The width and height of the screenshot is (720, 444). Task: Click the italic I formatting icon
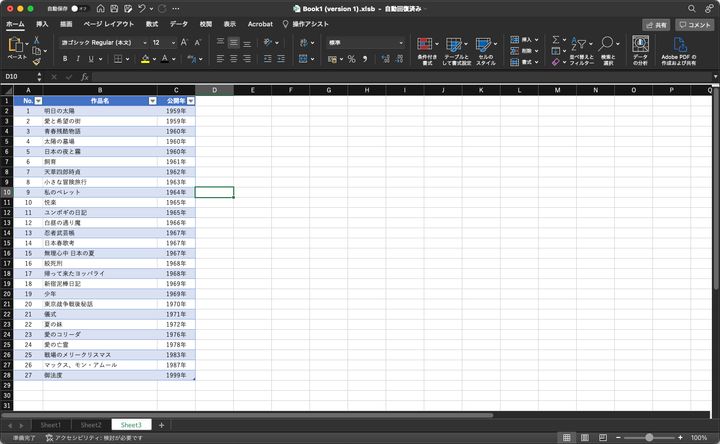tap(79, 59)
